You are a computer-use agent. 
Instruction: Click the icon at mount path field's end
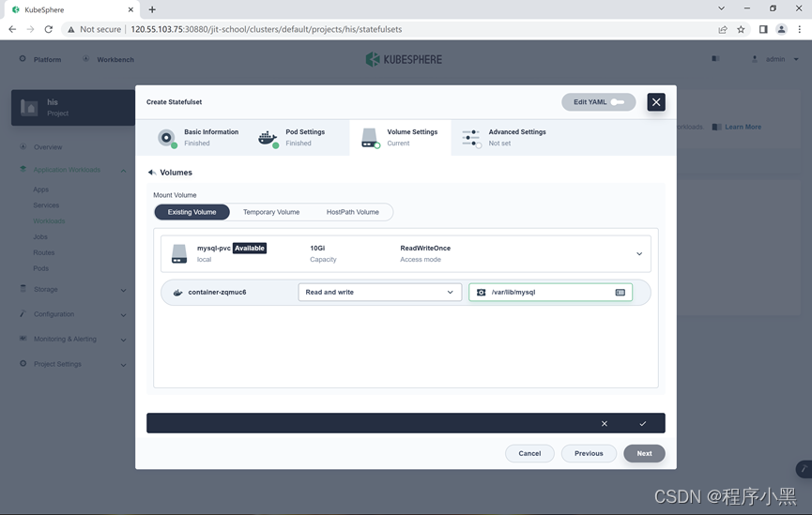tap(620, 293)
